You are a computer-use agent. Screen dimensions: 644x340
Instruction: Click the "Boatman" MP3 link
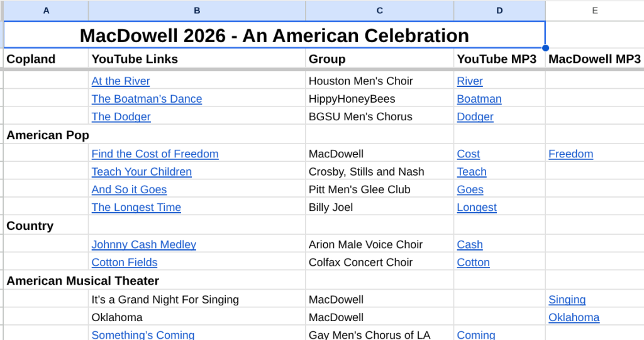(x=479, y=99)
